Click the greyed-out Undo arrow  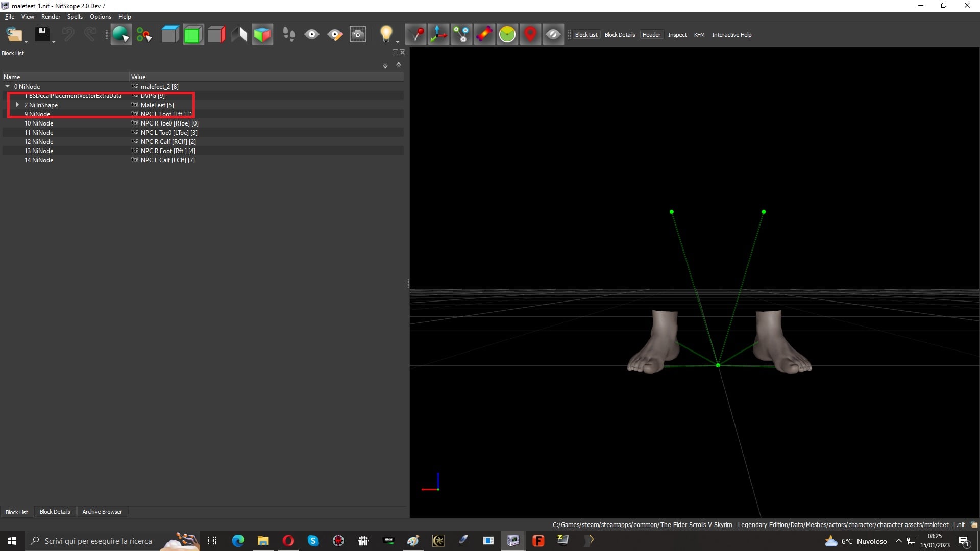pos(68,35)
